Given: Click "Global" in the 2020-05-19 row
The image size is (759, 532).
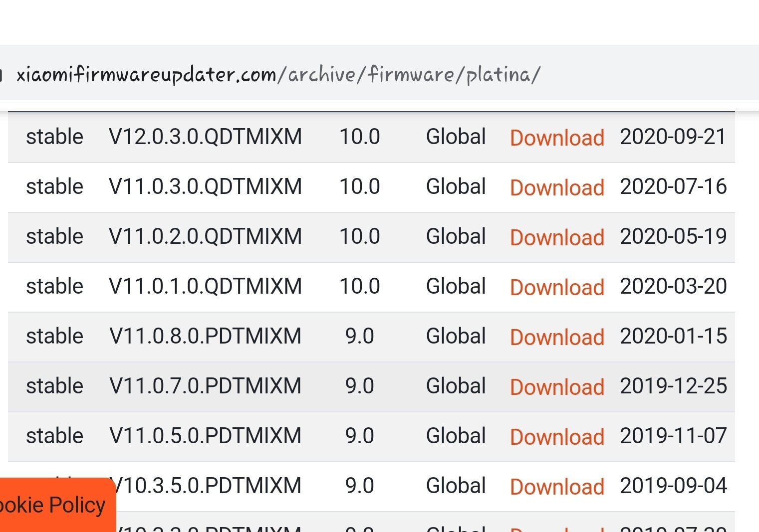Looking at the screenshot, I should [x=456, y=236].
